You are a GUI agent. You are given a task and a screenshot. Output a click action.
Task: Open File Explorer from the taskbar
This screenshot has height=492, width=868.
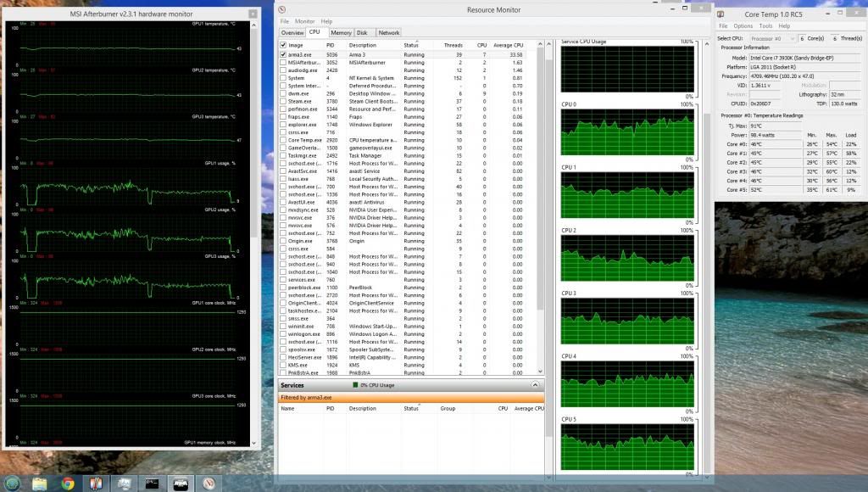click(39, 484)
